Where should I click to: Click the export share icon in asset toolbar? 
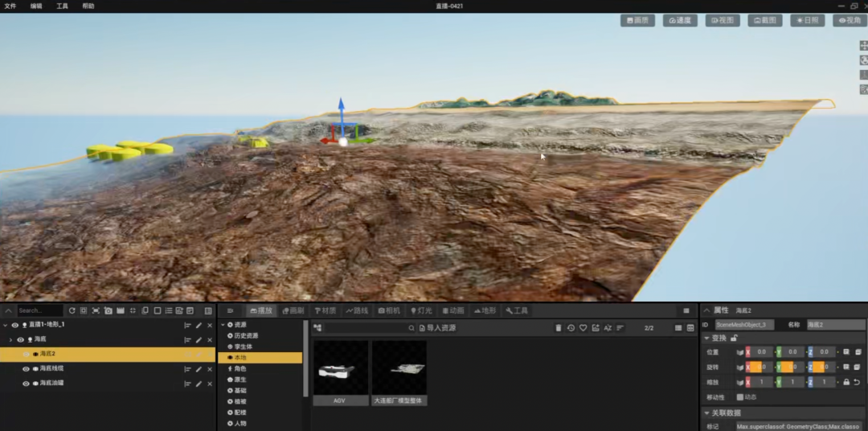click(x=595, y=328)
